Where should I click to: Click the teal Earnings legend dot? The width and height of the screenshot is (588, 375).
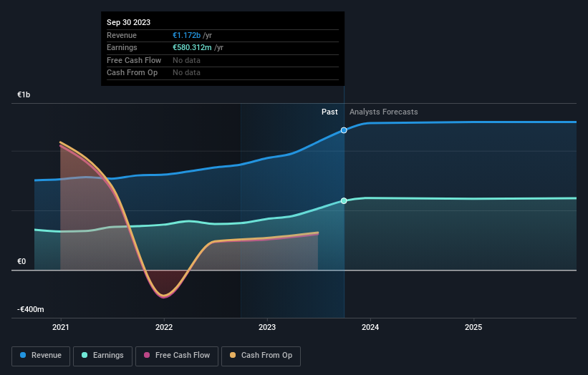coord(85,355)
